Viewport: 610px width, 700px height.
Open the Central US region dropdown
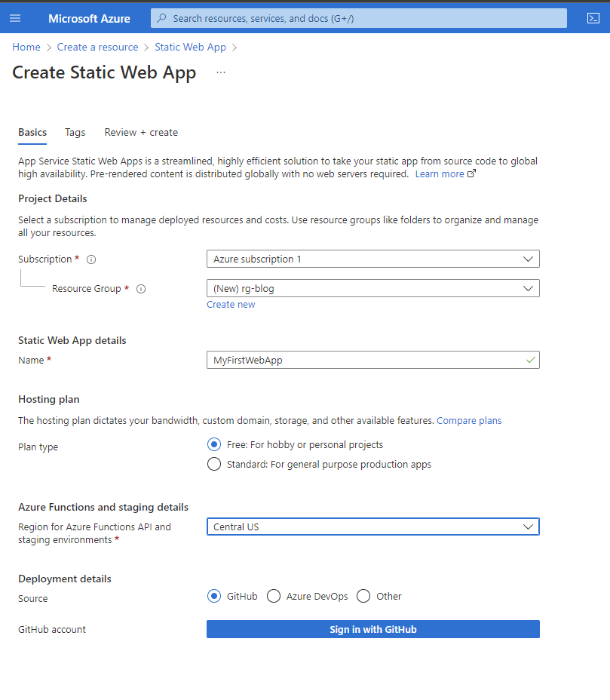(372, 527)
